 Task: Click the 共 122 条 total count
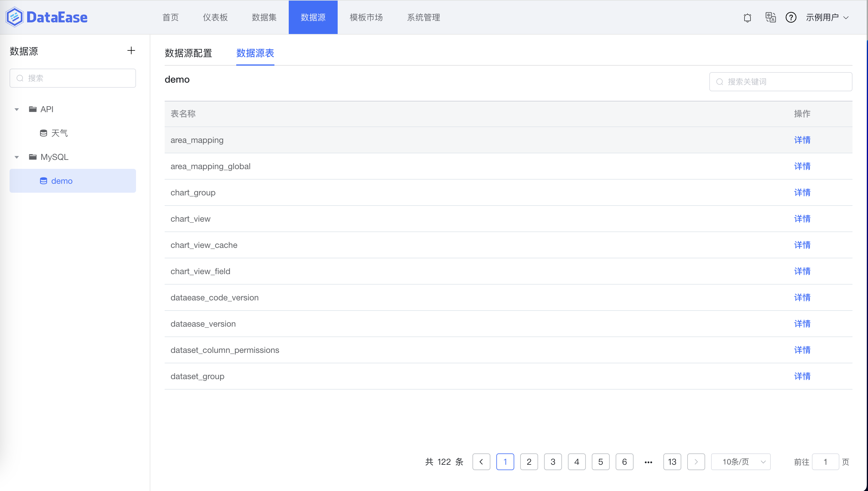[x=444, y=462]
